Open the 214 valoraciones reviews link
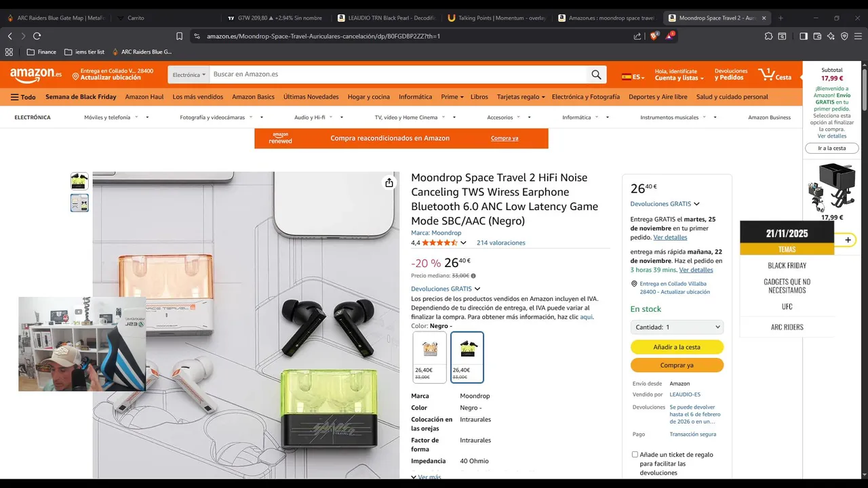 pos(500,243)
